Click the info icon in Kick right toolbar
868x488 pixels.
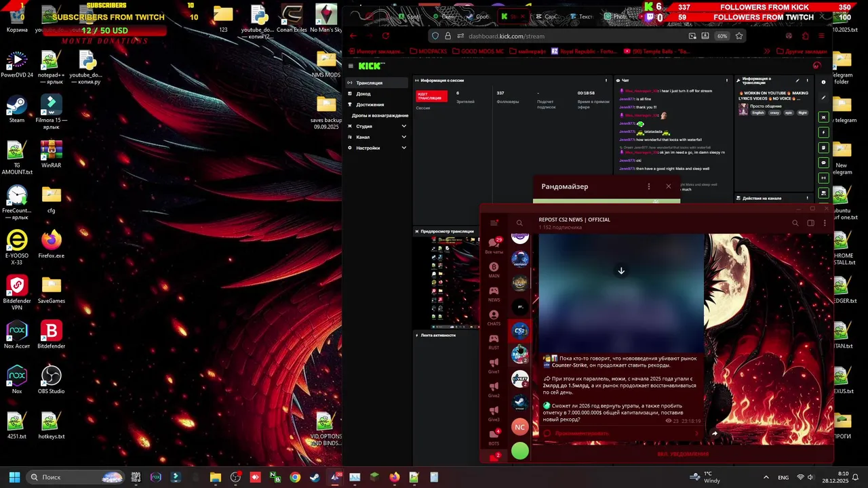[823, 82]
